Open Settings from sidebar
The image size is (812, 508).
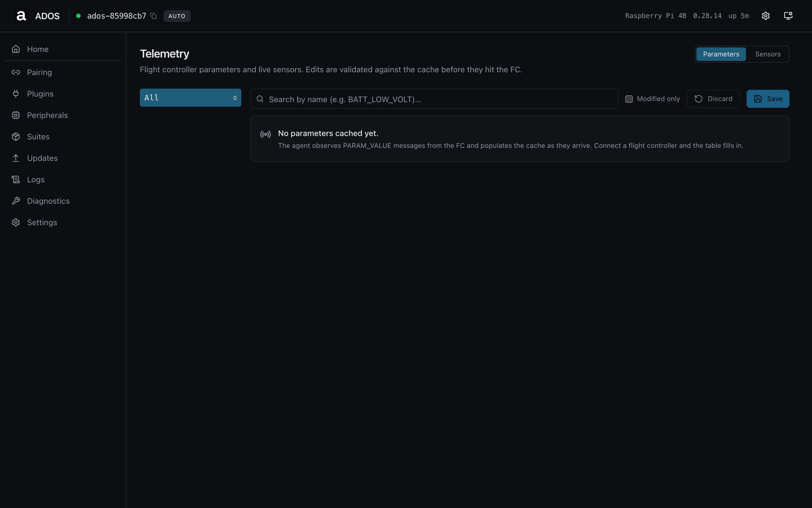(63, 222)
